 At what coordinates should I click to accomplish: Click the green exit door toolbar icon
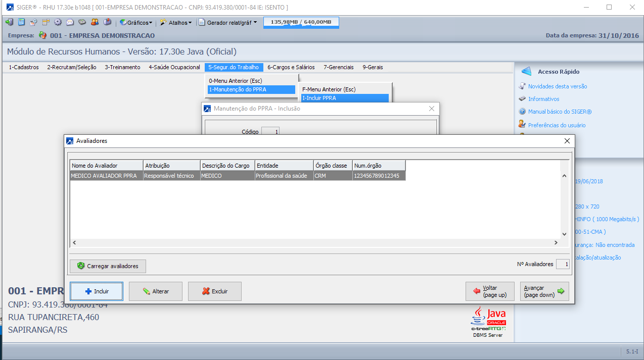9,22
